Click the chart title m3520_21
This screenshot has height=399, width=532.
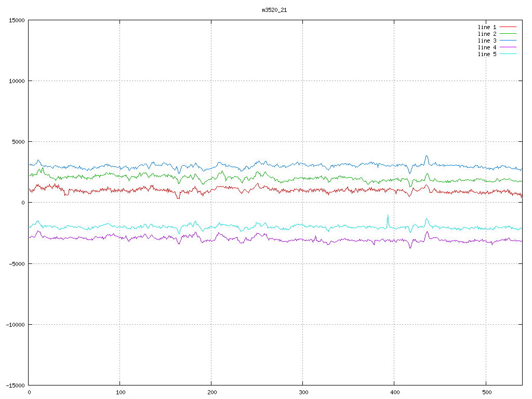click(x=274, y=10)
